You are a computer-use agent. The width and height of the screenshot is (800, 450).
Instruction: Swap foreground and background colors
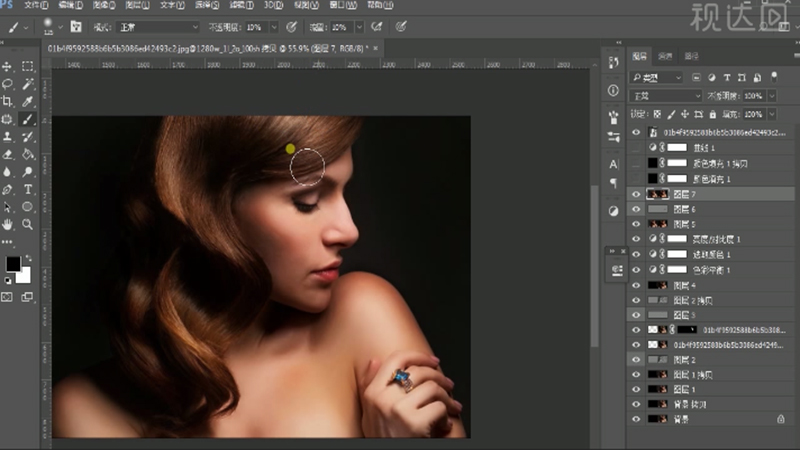(x=28, y=259)
